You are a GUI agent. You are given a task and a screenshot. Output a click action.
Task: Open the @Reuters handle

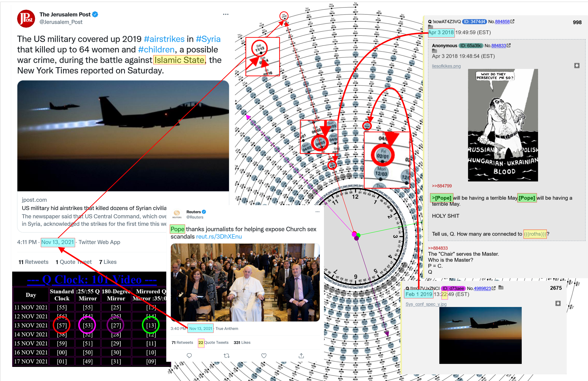pyautogui.click(x=195, y=217)
